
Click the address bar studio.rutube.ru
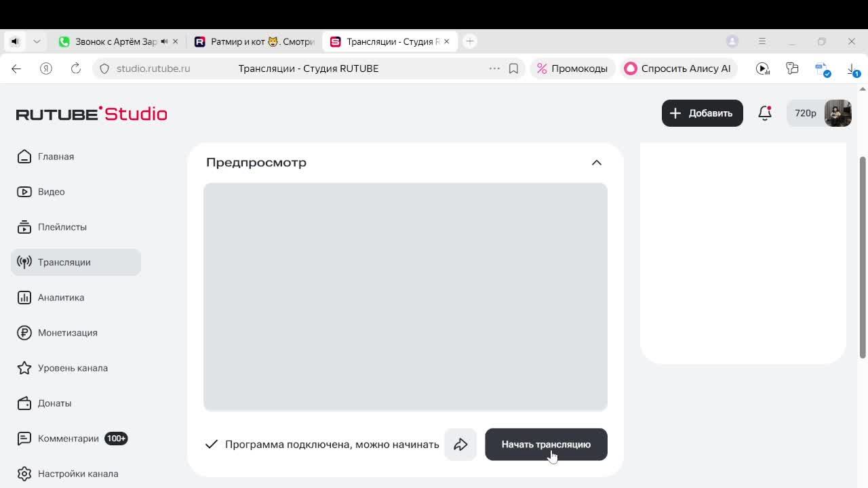pyautogui.click(x=153, y=68)
